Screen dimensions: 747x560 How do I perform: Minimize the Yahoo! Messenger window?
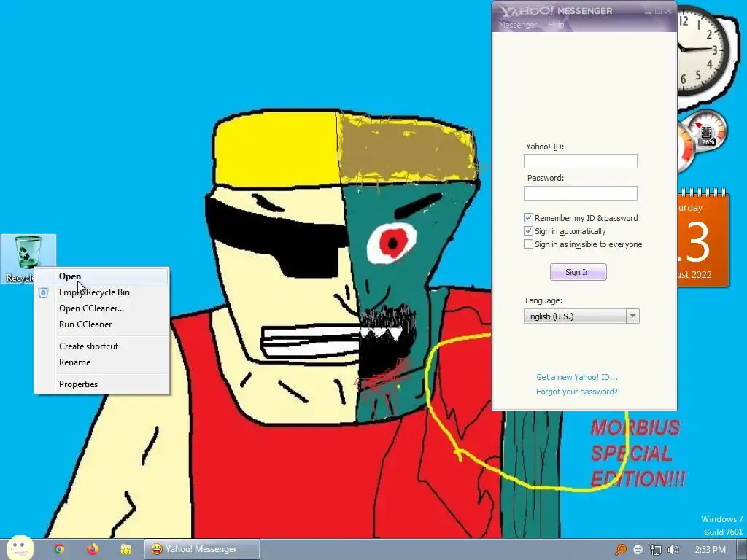click(x=648, y=11)
